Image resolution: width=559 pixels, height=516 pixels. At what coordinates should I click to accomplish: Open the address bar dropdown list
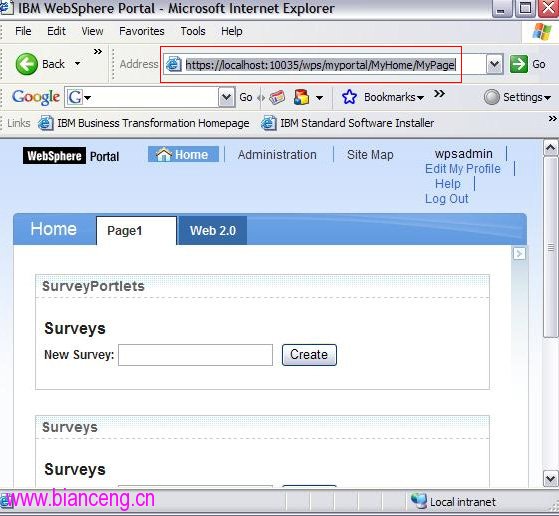(494, 64)
